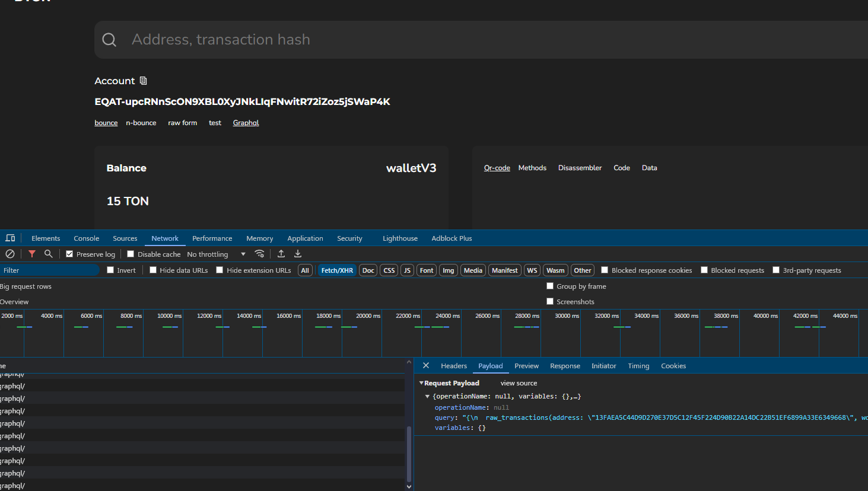Click the import HAR upload icon

pyautogui.click(x=281, y=254)
